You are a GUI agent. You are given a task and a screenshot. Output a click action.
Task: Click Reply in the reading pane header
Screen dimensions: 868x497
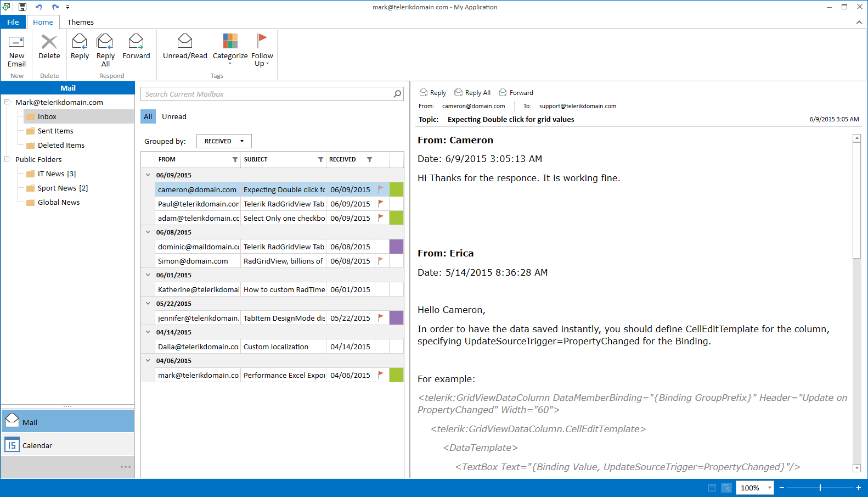pos(433,92)
